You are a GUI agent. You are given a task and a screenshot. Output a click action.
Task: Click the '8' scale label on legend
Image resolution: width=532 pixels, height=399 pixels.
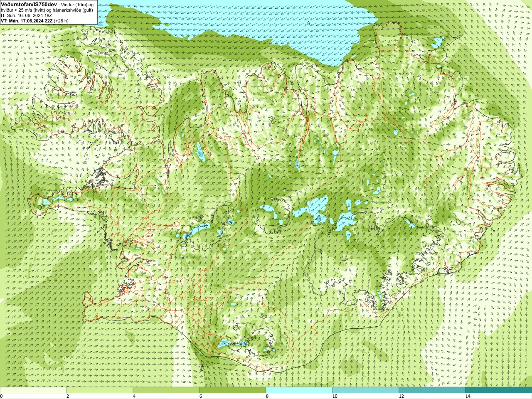[267, 396]
